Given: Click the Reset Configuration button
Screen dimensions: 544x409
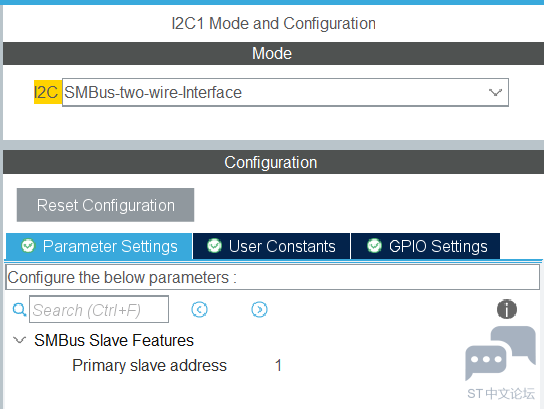Looking at the screenshot, I should click(105, 205).
